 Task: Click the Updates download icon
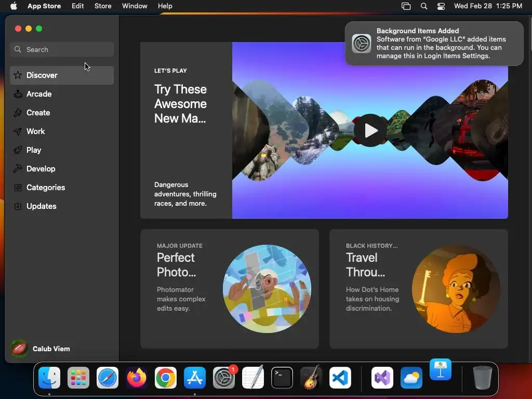(18, 206)
